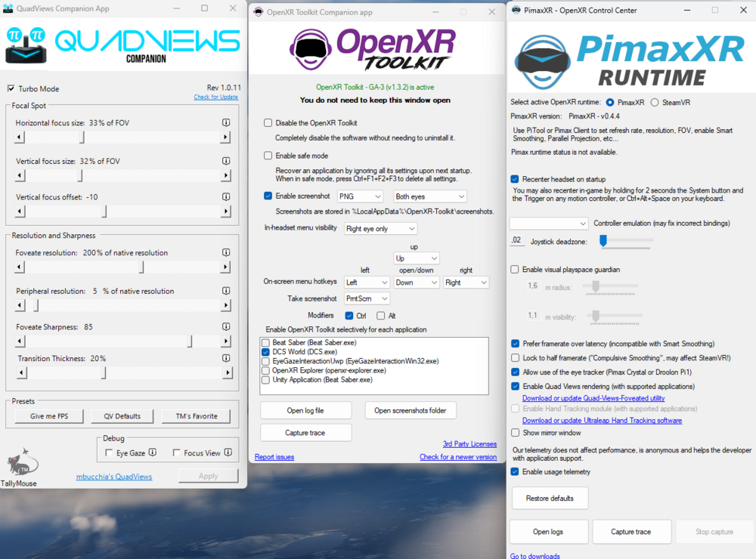Open Both eyes screenshot dropdown
This screenshot has height=559, width=756.
[429, 196]
